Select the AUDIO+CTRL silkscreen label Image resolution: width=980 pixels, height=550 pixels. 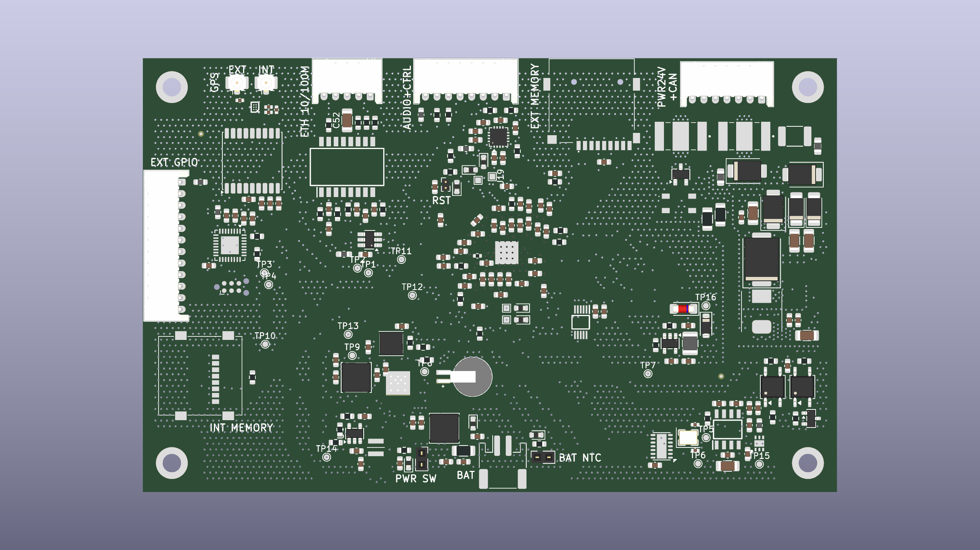tap(407, 97)
